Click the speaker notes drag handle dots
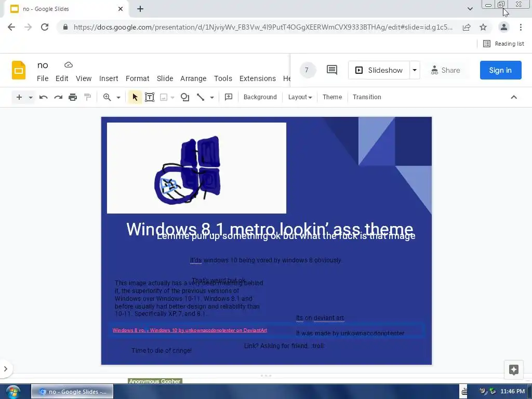532x399 pixels. pyautogui.click(x=266, y=376)
